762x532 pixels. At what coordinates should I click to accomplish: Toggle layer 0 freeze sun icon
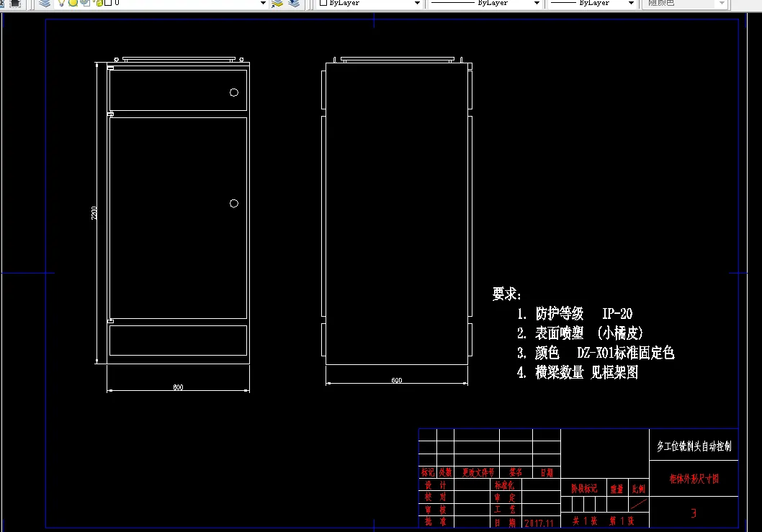point(73,3)
